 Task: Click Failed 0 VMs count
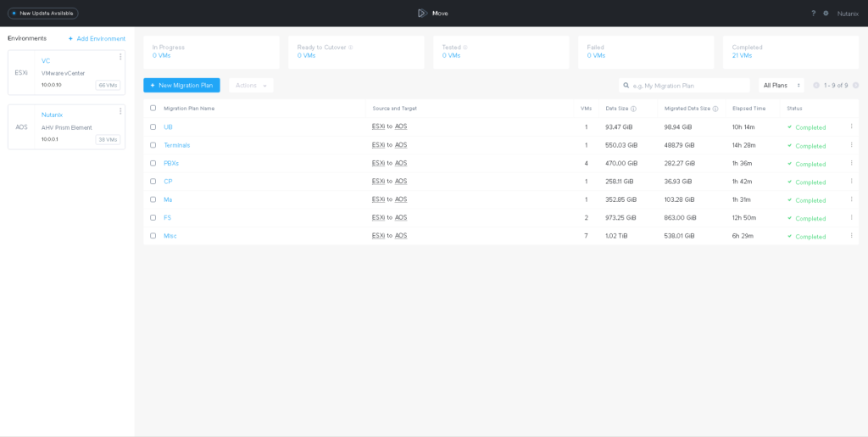coord(596,55)
